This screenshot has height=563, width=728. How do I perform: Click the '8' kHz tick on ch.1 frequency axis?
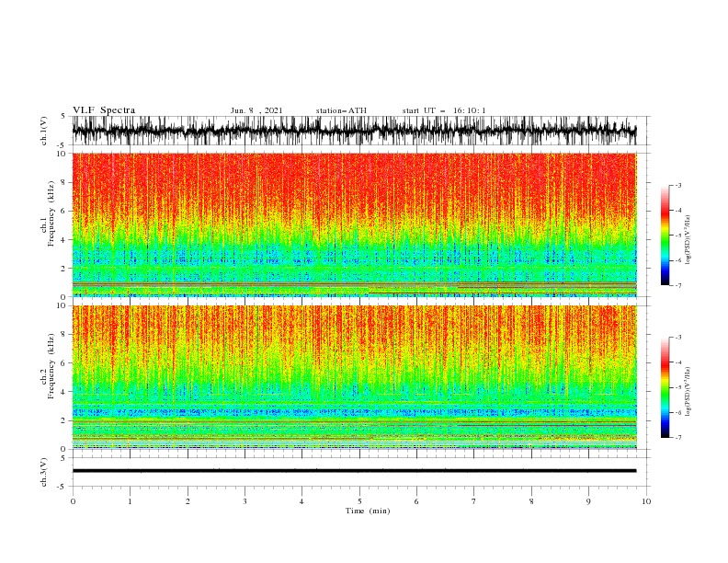[63, 182]
